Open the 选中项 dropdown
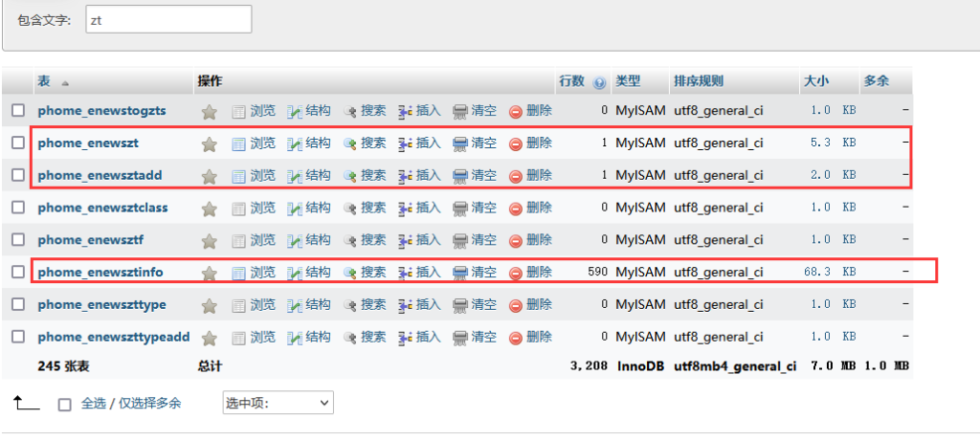Viewport: 980px width, 441px height. 278,403
